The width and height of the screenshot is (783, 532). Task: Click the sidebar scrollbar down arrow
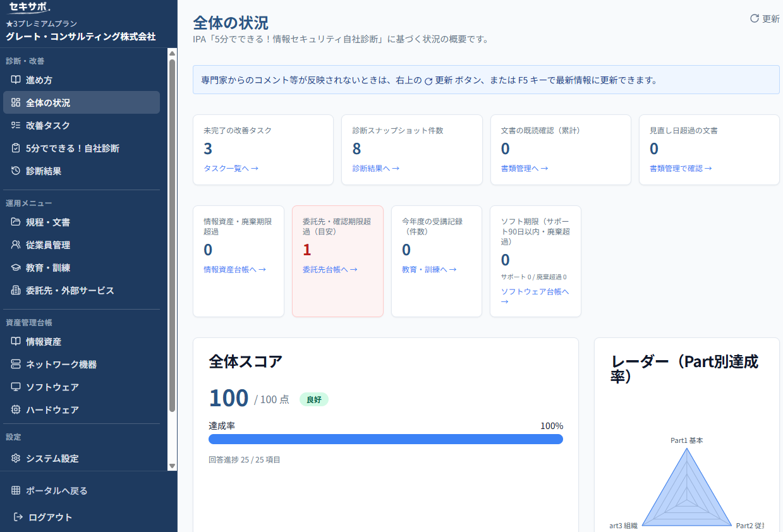(x=173, y=466)
